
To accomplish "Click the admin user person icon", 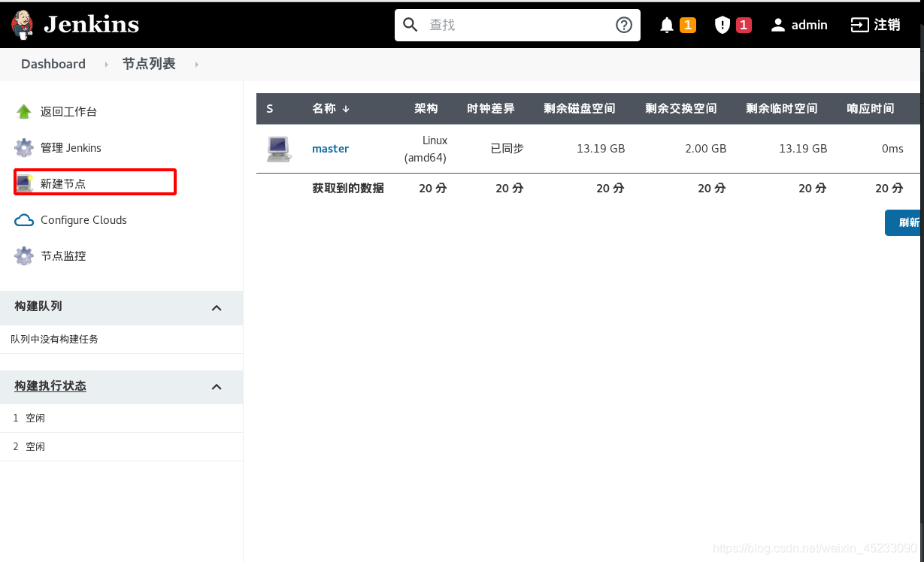I will pos(778,25).
